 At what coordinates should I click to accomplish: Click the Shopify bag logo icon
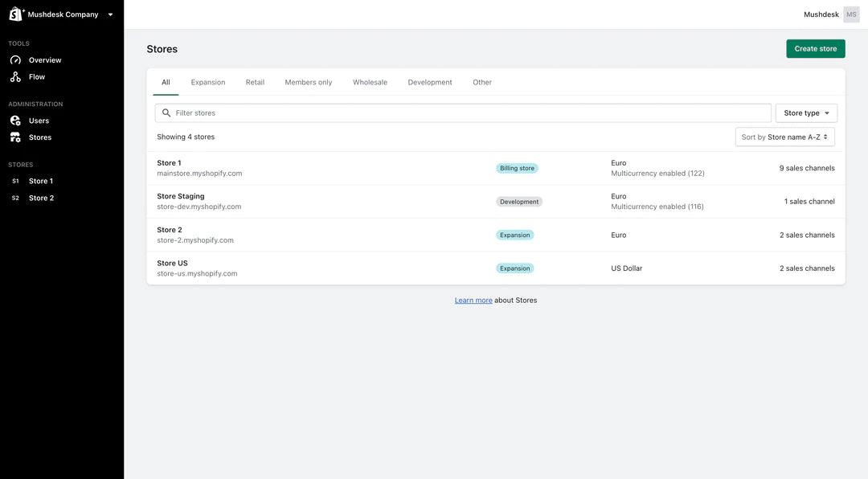click(16, 14)
